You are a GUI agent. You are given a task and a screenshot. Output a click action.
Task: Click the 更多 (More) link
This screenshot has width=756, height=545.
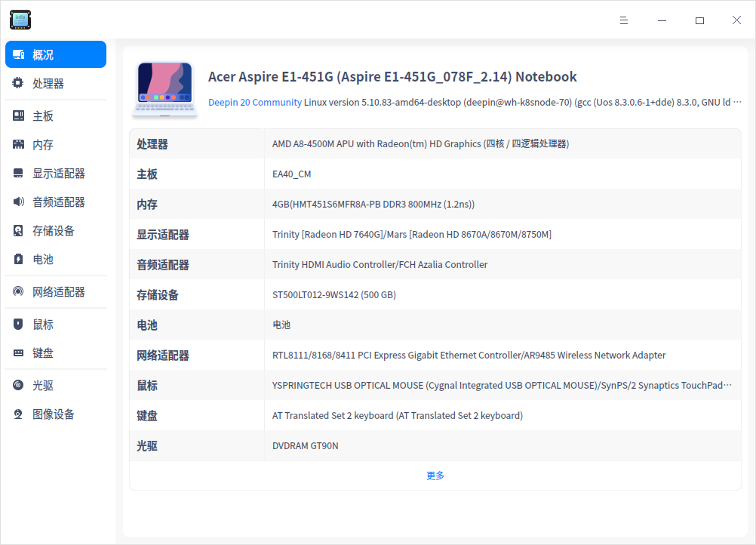435,476
